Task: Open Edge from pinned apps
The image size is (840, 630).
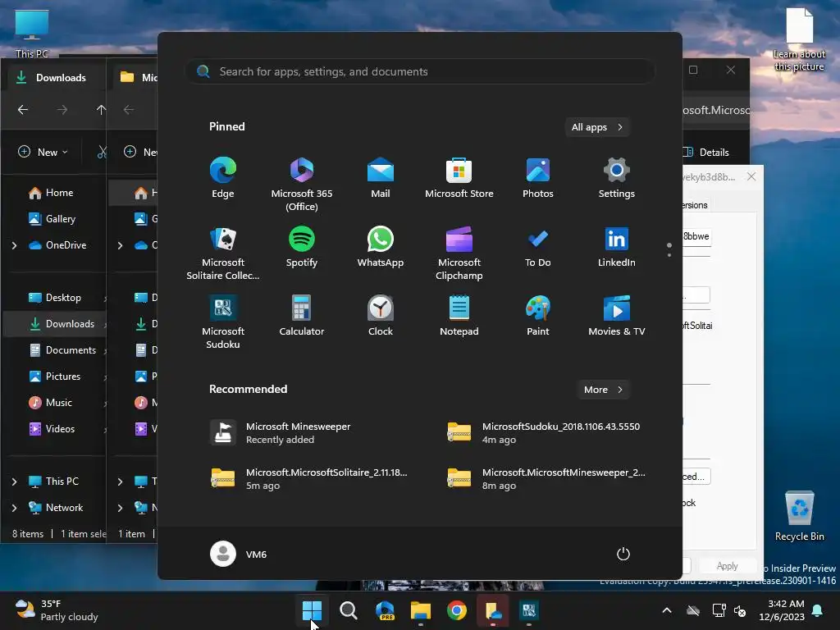Action: pyautogui.click(x=223, y=178)
